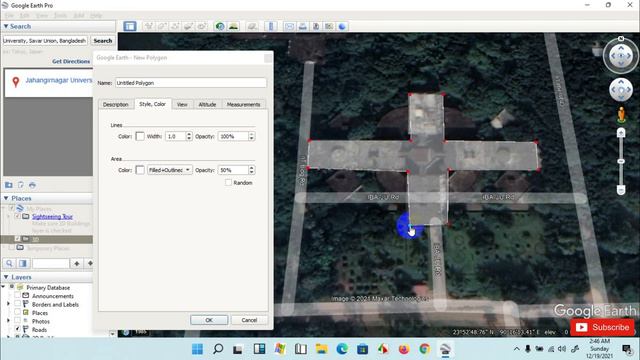Toggle the Photos layer checkbox

click(x=17, y=321)
